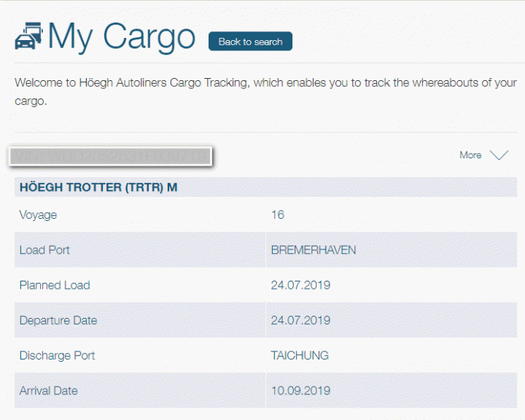The width and height of the screenshot is (525, 420).
Task: Select the BREMERHAVEN load port value
Action: coord(314,250)
